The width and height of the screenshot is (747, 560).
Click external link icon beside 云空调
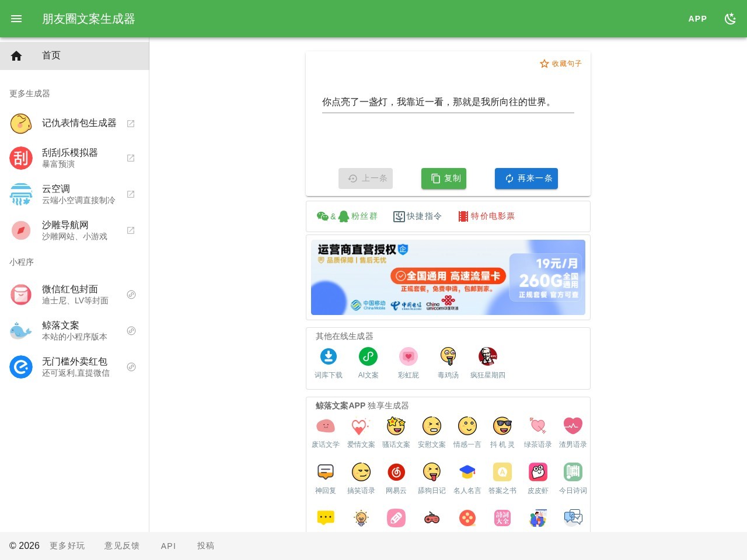[131, 194]
